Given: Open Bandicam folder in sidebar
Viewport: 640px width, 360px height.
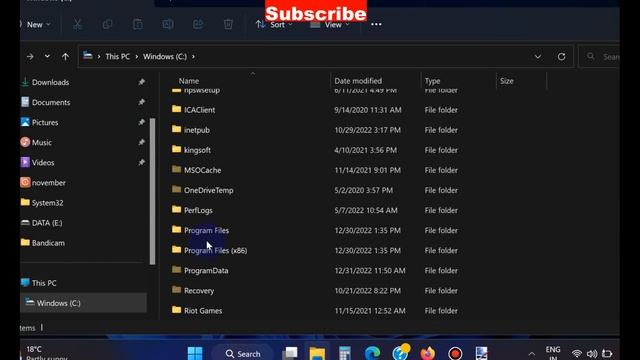Looking at the screenshot, I should (48, 243).
